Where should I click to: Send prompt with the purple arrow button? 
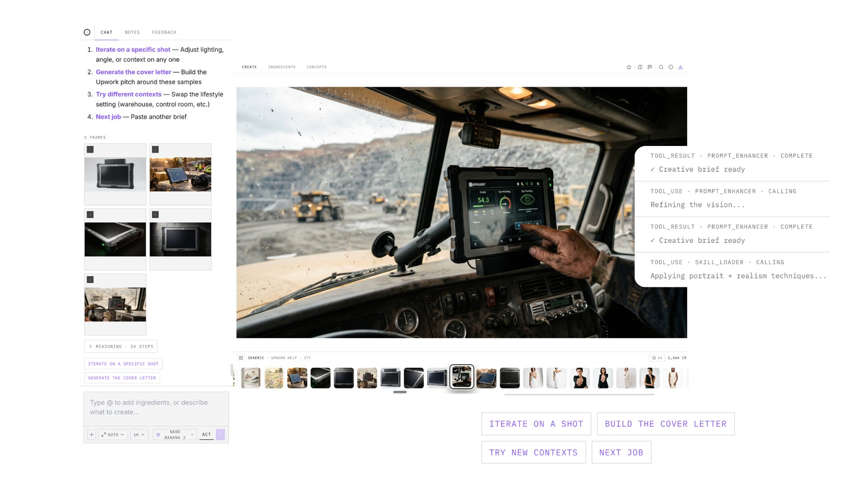[220, 435]
